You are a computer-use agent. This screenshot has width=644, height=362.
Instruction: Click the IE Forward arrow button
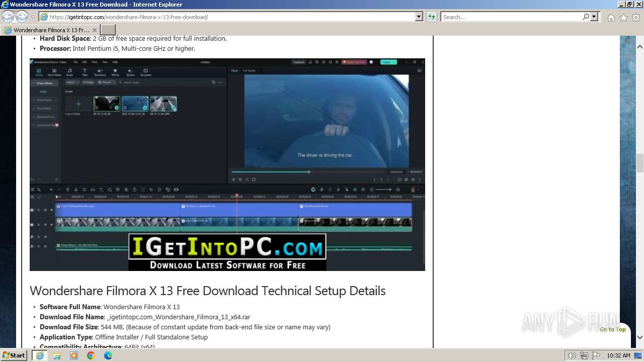22,17
